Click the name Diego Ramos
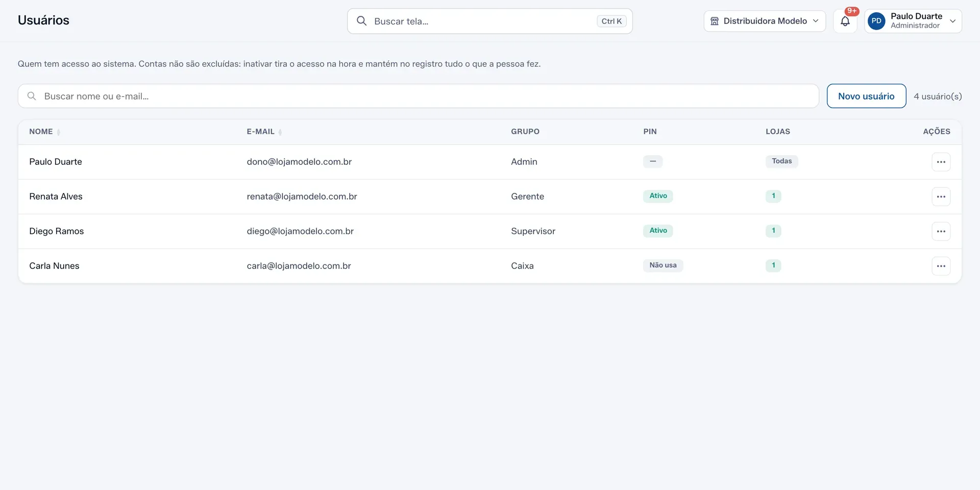Viewport: 980px width, 490px height. (x=56, y=231)
